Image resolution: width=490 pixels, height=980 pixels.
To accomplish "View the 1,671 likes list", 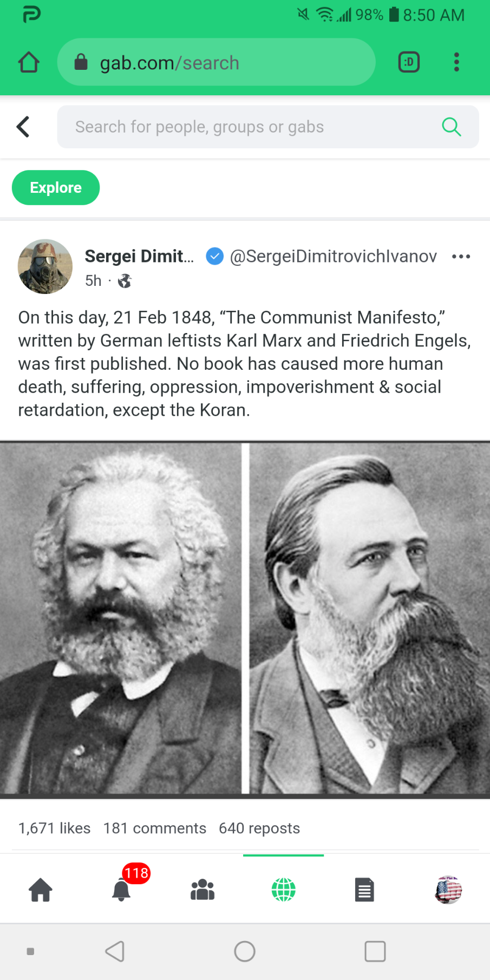I will click(x=54, y=828).
